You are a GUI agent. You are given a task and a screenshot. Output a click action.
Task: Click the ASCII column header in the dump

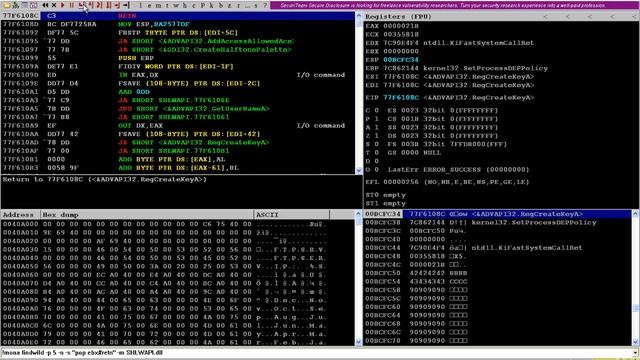(291, 214)
